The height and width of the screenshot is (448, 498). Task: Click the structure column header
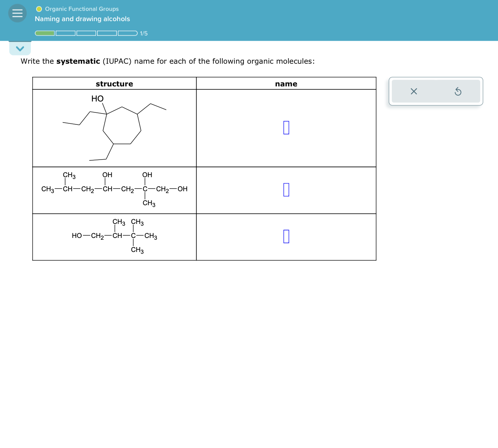click(114, 84)
